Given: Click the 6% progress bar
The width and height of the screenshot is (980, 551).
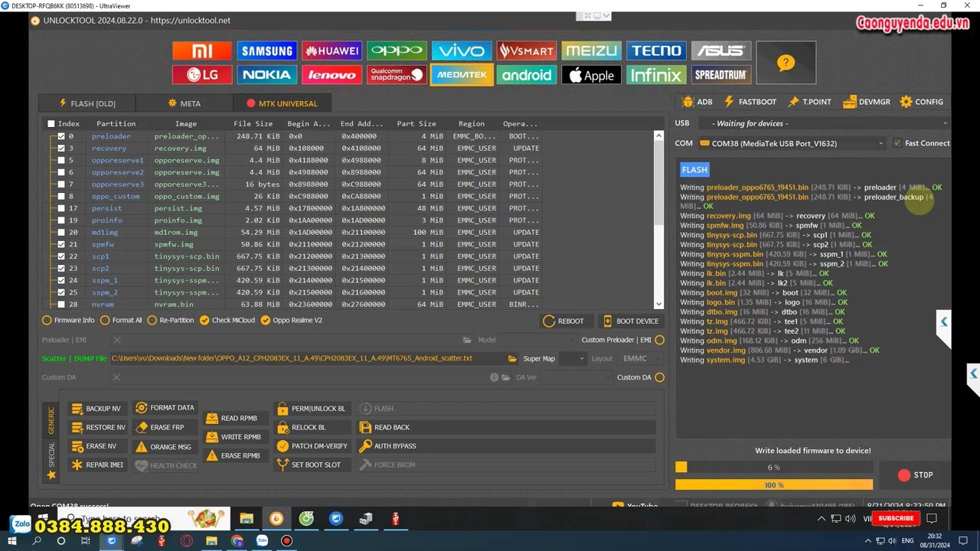Looking at the screenshot, I should [x=774, y=468].
